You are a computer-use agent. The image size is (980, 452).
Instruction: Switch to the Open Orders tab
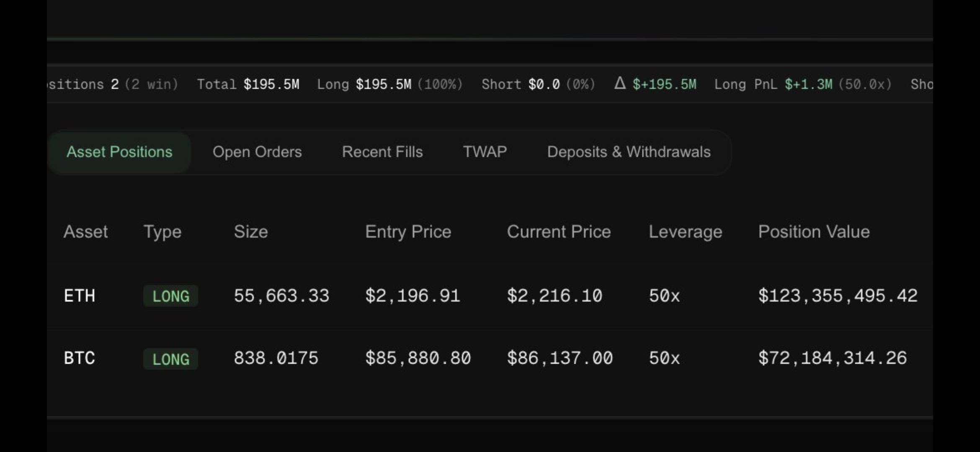point(257,152)
